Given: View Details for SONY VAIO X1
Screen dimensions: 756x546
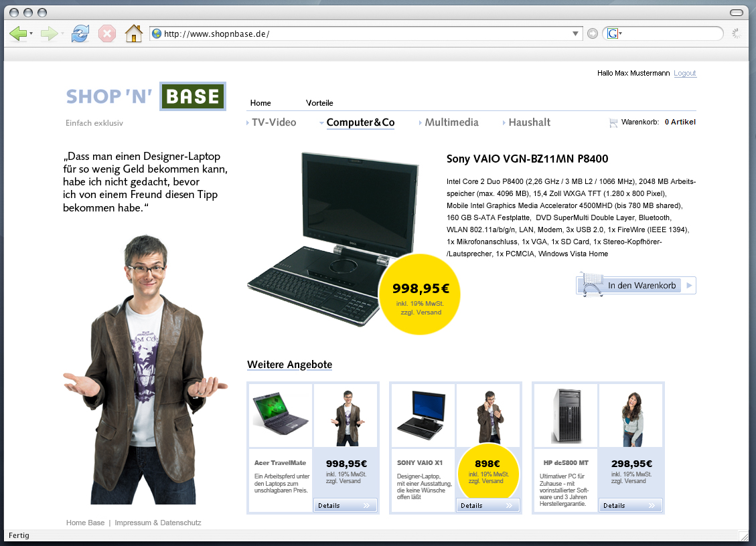Looking at the screenshot, I should click(x=488, y=506).
